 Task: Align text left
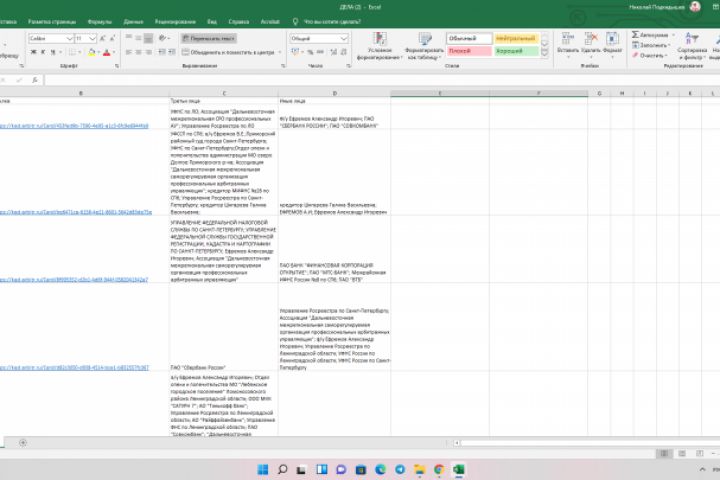129,52
